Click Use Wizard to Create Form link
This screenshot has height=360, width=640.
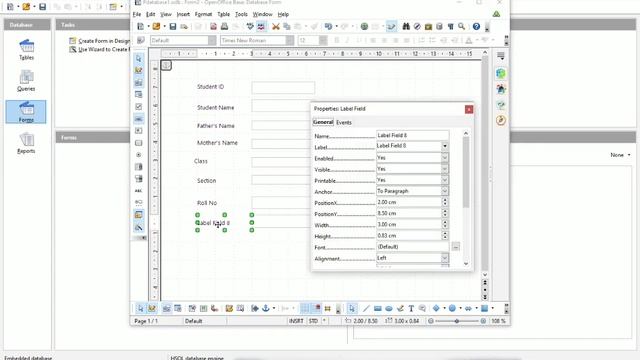103,49
